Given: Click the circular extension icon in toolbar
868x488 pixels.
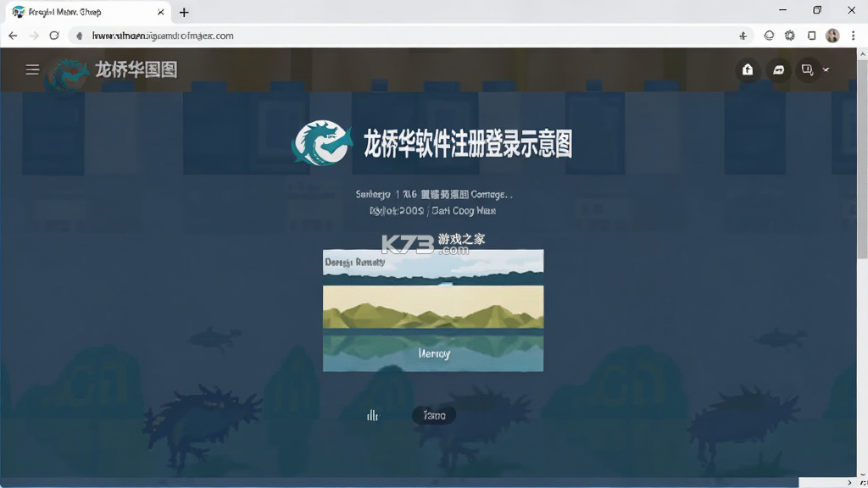Looking at the screenshot, I should click(769, 36).
